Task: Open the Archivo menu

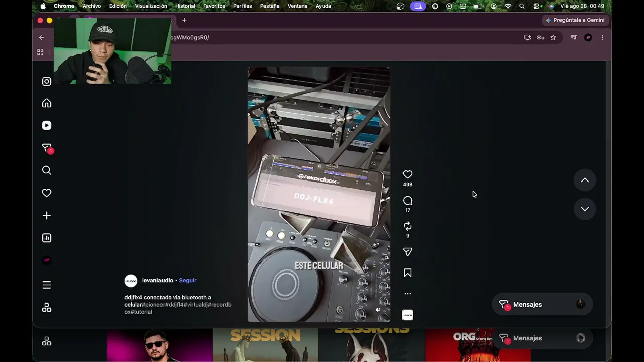Action: [x=92, y=6]
